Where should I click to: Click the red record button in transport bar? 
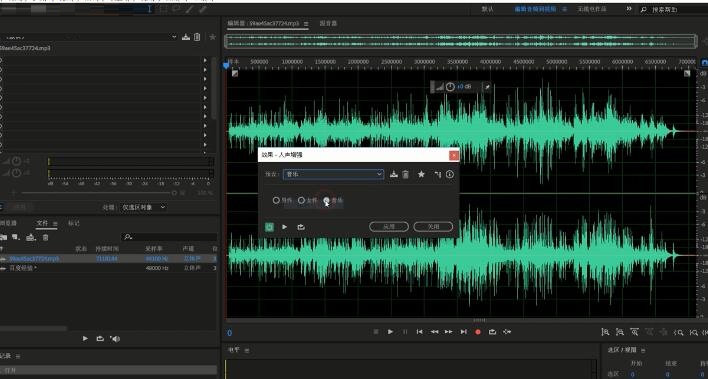(x=478, y=332)
